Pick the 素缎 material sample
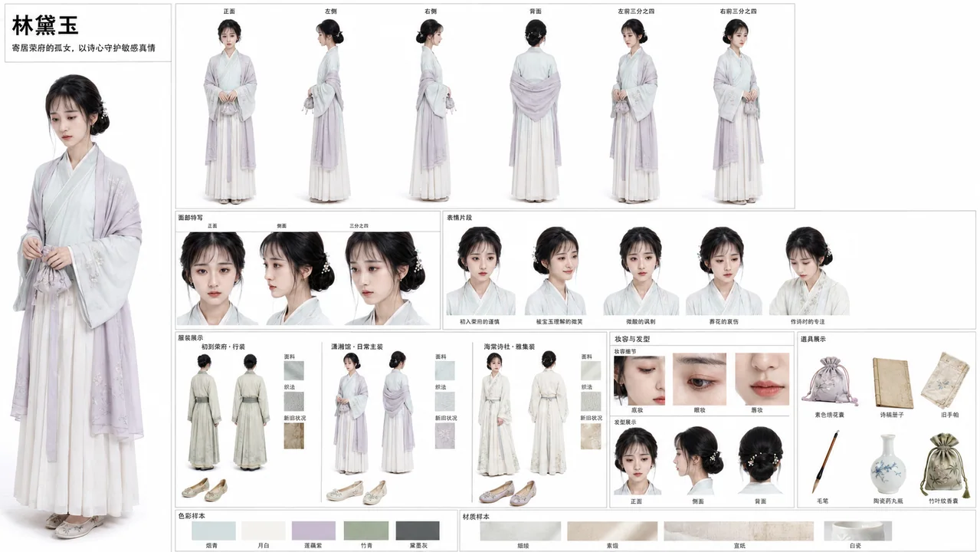Image resolution: width=980 pixels, height=552 pixels. pyautogui.click(x=612, y=531)
